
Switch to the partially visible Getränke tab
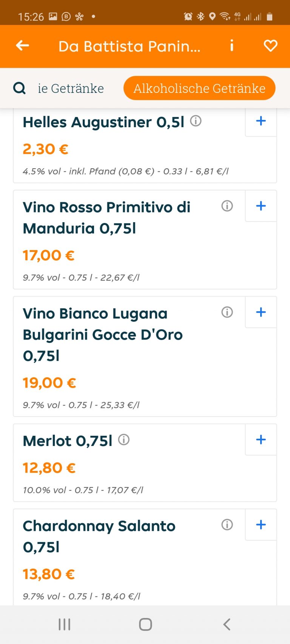[71, 88]
